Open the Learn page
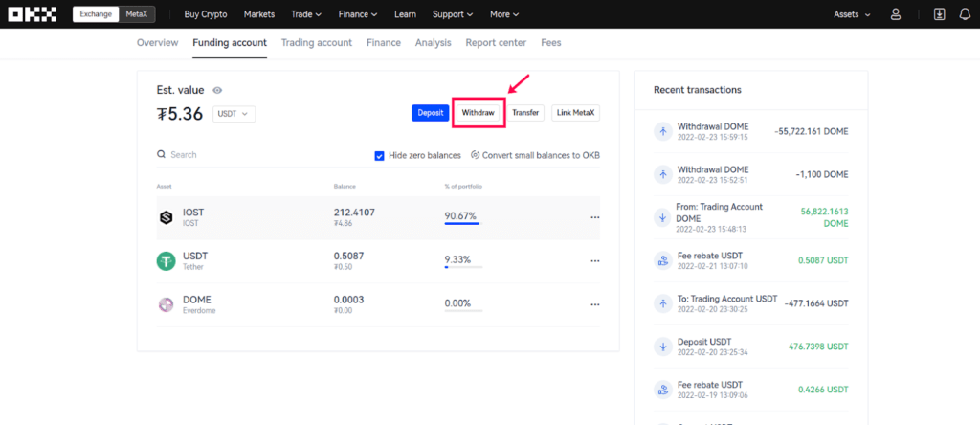This screenshot has width=980, height=425. (405, 14)
